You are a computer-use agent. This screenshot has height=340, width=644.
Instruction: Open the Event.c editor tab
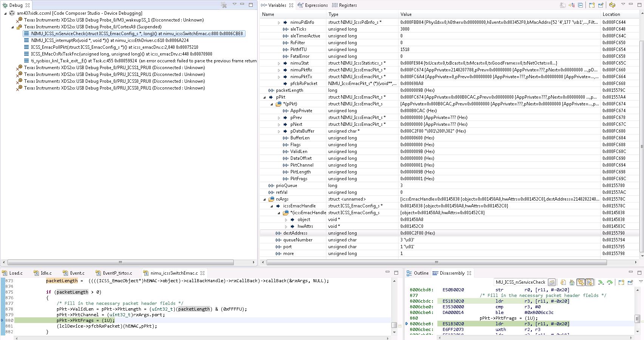point(77,273)
